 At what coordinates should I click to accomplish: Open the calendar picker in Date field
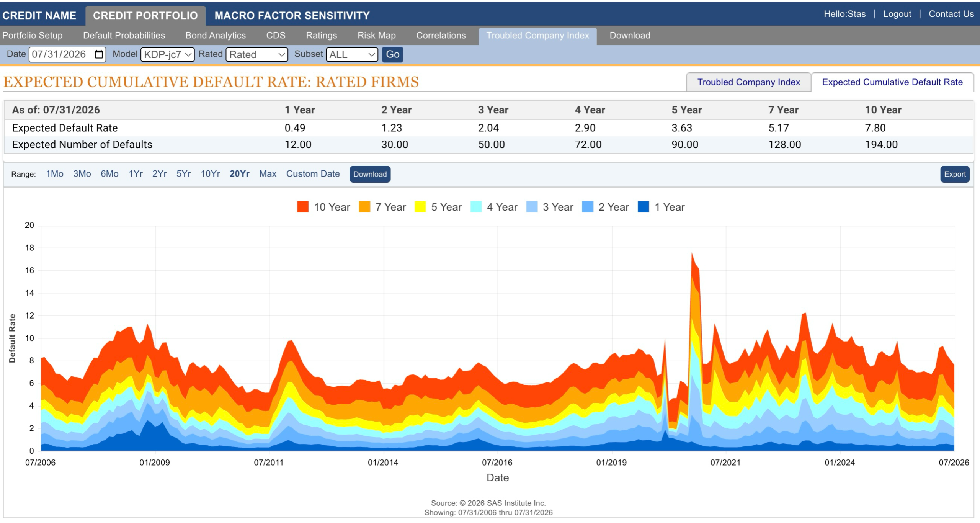(x=99, y=54)
